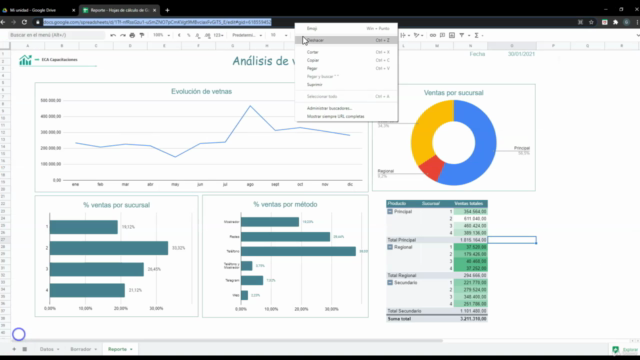Choose Emoji in the context menu
The width and height of the screenshot is (640, 360).
pos(346,29)
